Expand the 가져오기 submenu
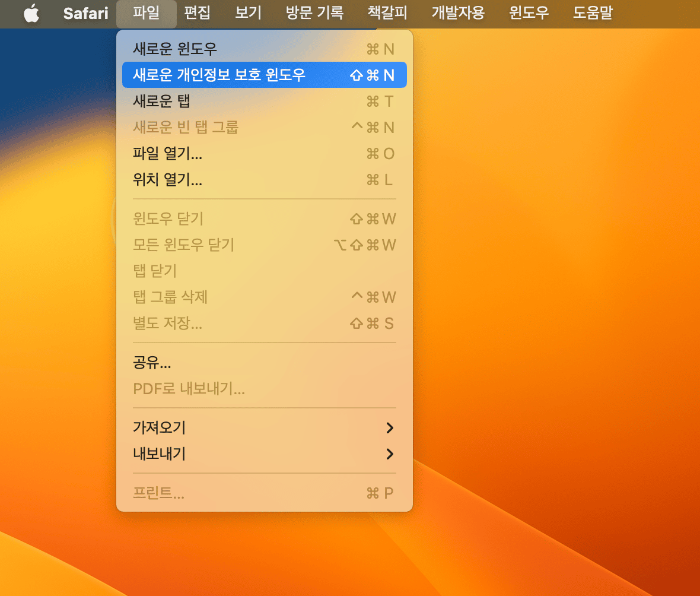 (265, 427)
